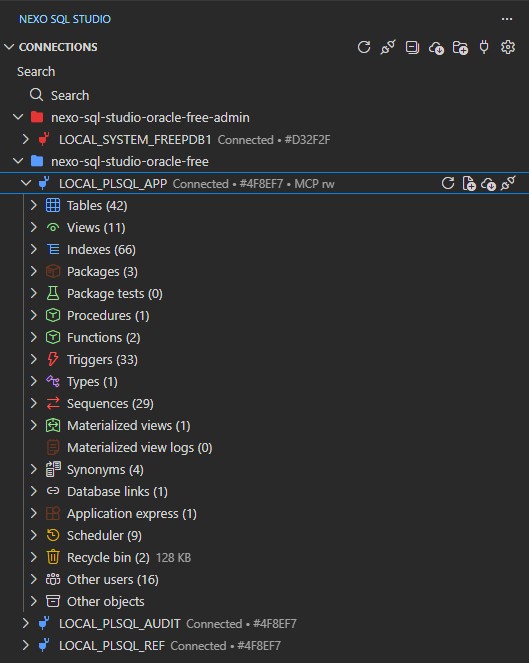
Task: Select the Recycle bin (2) label
Action: 108,557
